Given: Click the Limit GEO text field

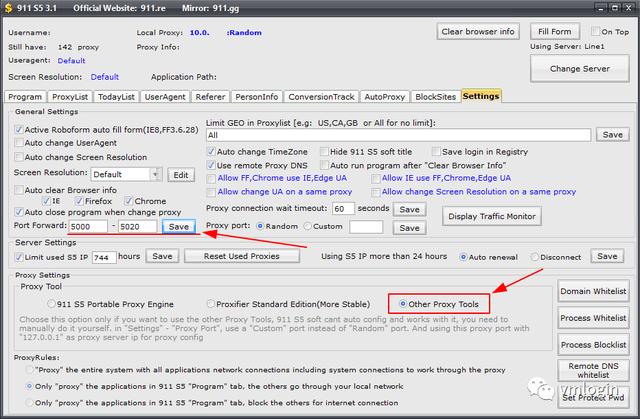Looking at the screenshot, I should click(x=400, y=134).
